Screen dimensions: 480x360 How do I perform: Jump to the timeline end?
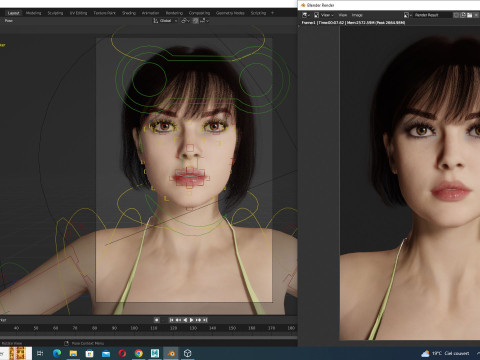coord(204,320)
